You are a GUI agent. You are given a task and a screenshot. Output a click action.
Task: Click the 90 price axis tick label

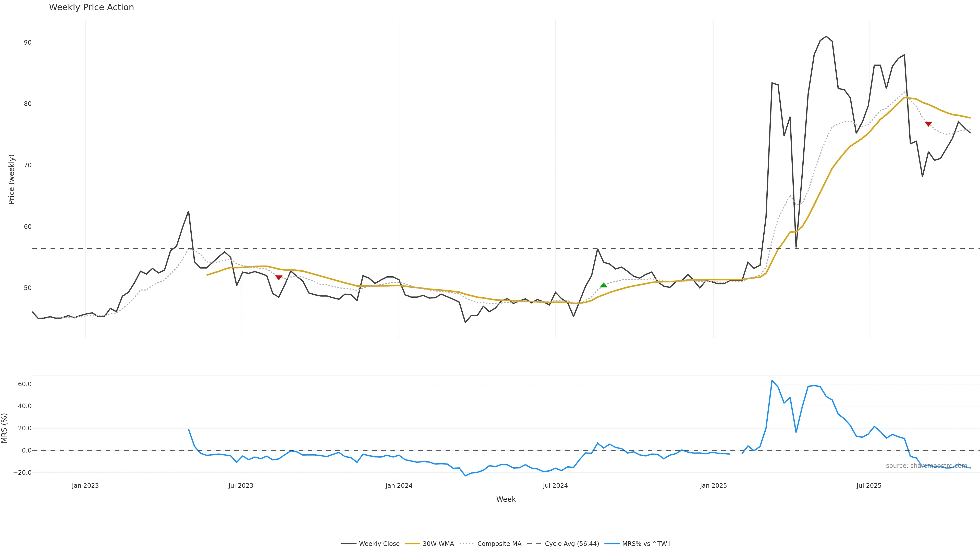click(x=27, y=43)
